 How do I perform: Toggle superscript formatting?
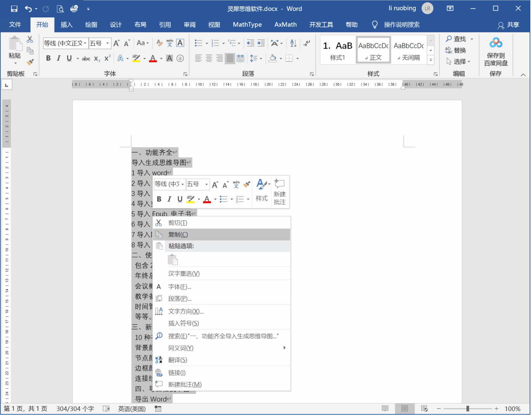click(107, 58)
